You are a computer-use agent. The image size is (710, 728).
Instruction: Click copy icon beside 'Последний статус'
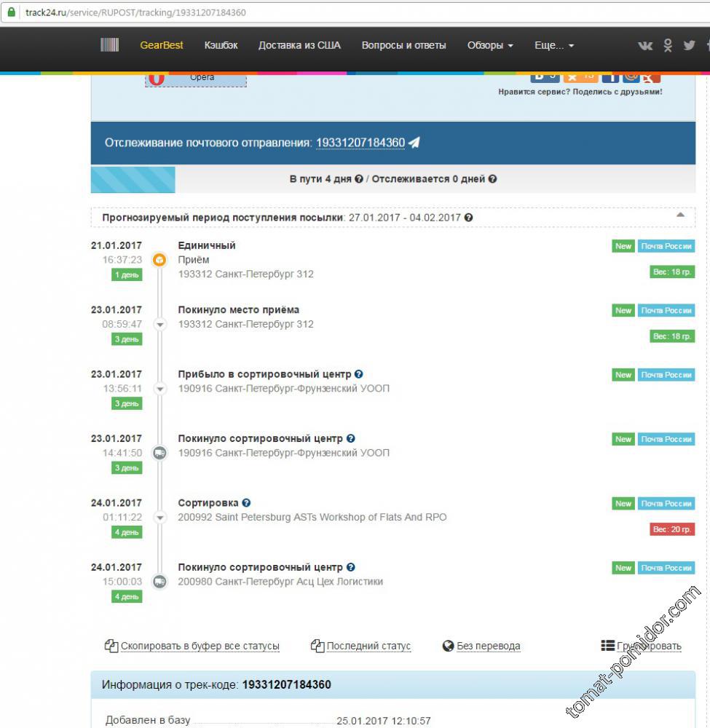click(317, 646)
